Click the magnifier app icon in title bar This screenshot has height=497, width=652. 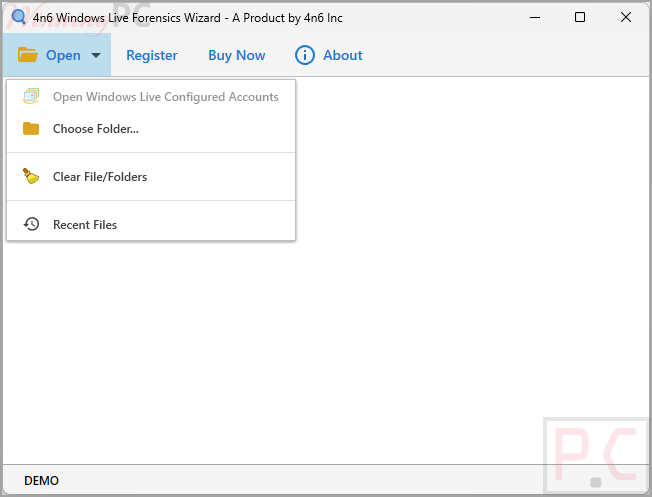click(x=18, y=17)
